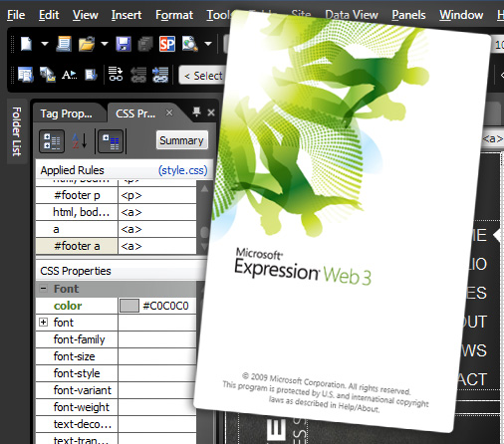
Task: Click the New Document toolbar icon
Action: (x=26, y=44)
